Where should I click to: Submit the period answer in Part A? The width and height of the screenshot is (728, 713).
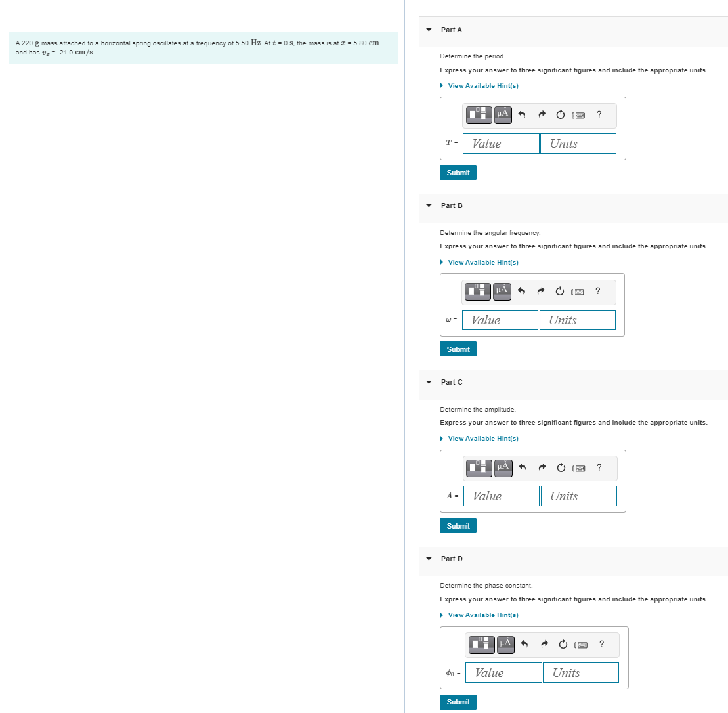tap(458, 172)
